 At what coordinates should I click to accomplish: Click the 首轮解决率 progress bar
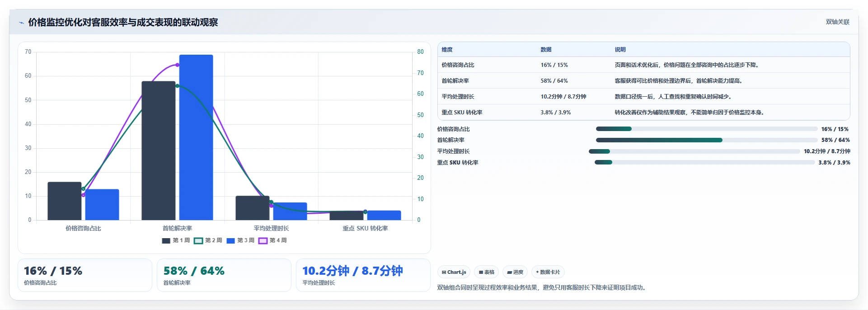[707, 140]
